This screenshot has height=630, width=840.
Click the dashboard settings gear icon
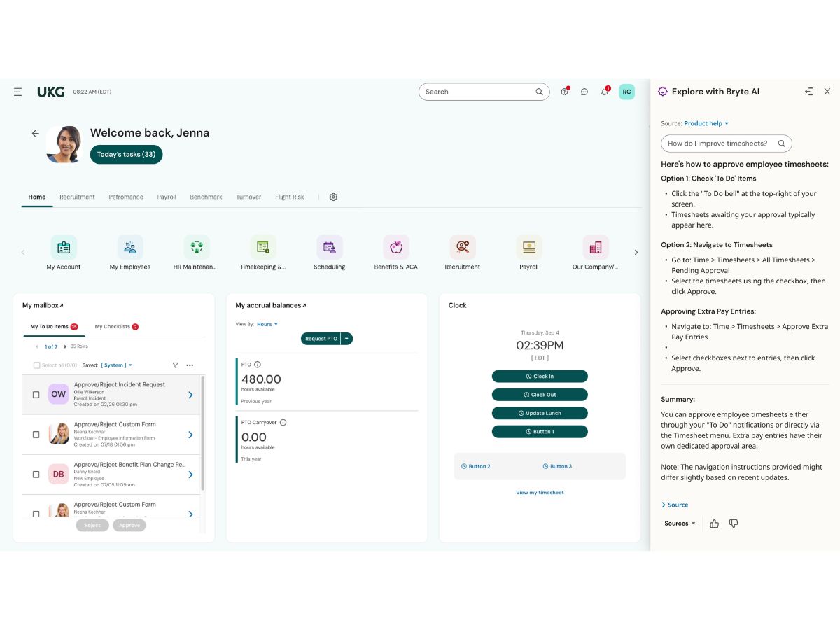click(x=333, y=197)
